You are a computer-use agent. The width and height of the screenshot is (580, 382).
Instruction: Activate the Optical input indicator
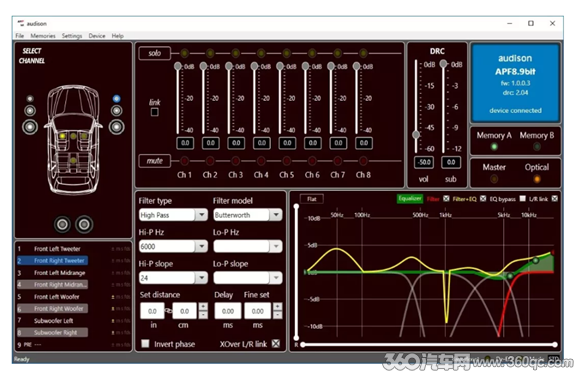[x=537, y=179]
